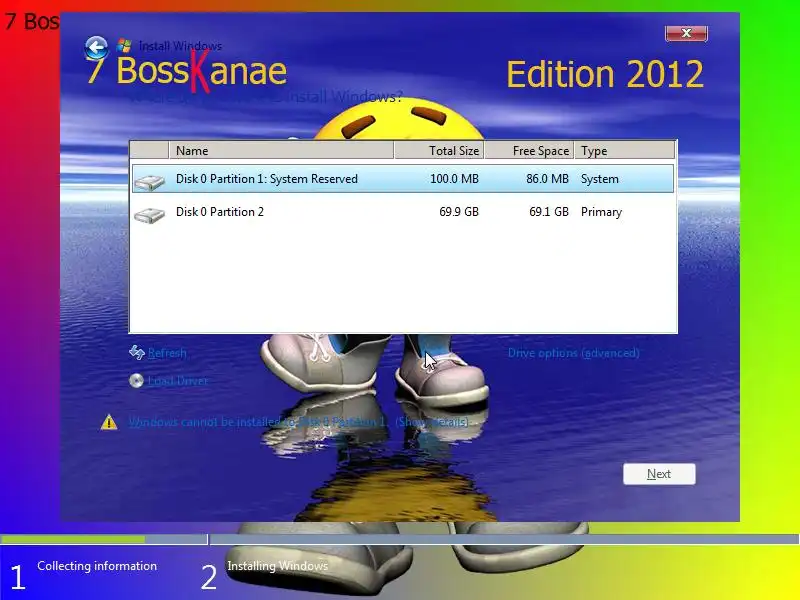Click the yellow warning triangle icon

coord(109,422)
